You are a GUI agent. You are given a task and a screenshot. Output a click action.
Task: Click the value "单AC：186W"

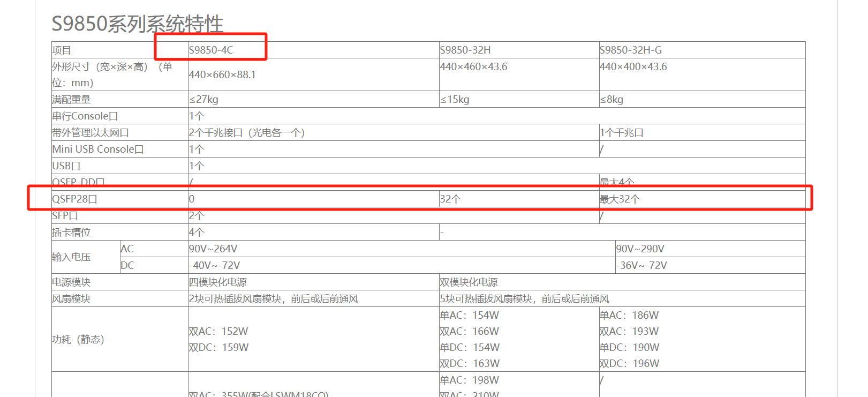tap(629, 316)
